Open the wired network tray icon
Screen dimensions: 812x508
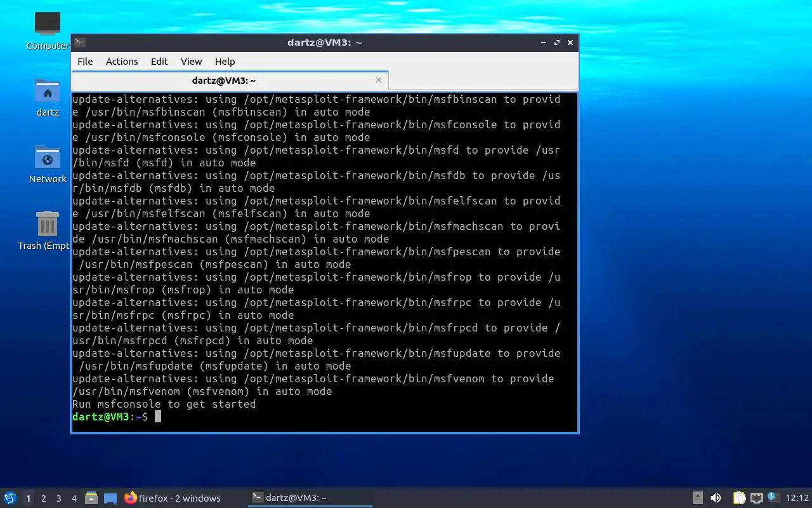pyautogui.click(x=756, y=498)
